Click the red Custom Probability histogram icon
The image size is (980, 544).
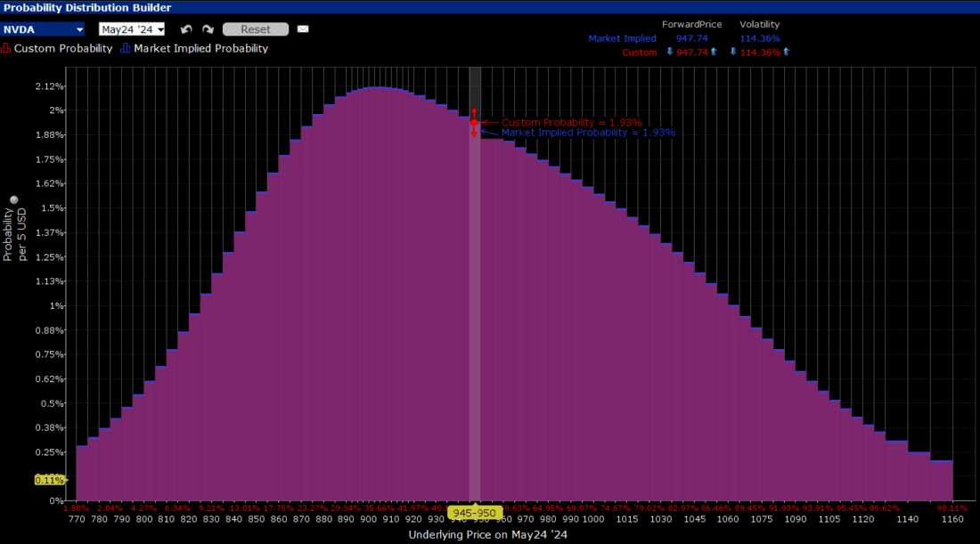[6, 48]
